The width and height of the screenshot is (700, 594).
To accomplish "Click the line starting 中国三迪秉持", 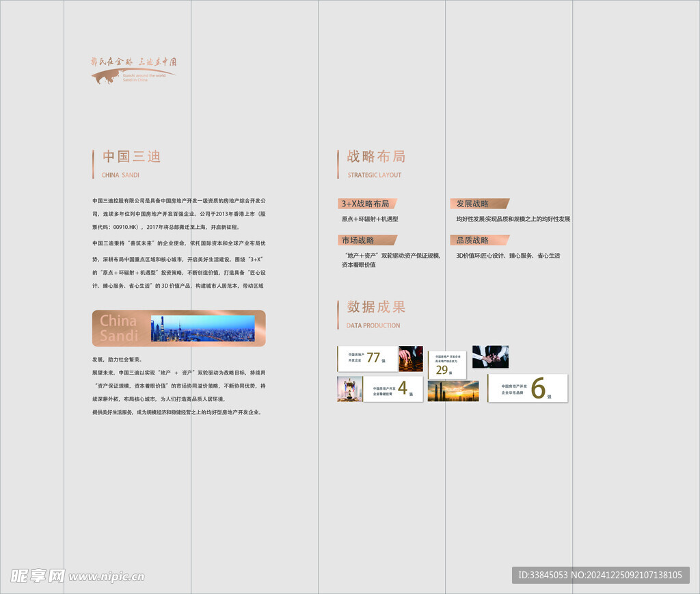I will (x=179, y=243).
